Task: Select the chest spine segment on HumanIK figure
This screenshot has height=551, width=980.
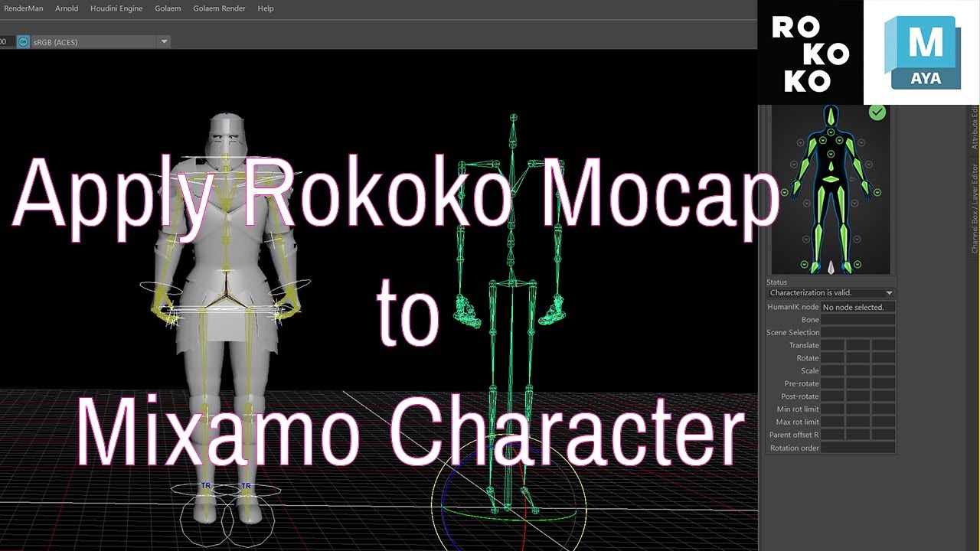Action: coord(831,166)
